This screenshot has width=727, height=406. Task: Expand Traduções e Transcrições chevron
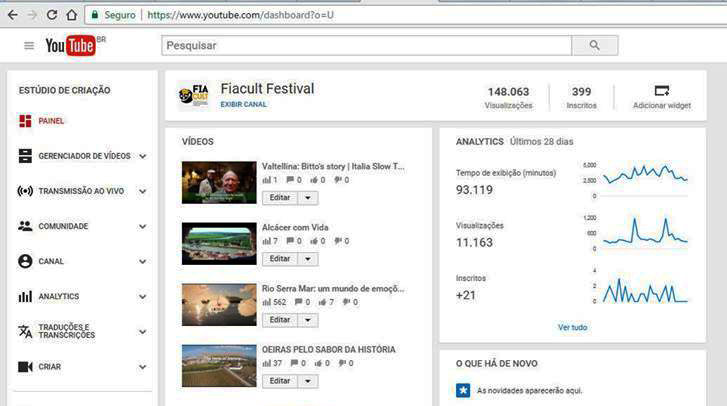pyautogui.click(x=143, y=332)
